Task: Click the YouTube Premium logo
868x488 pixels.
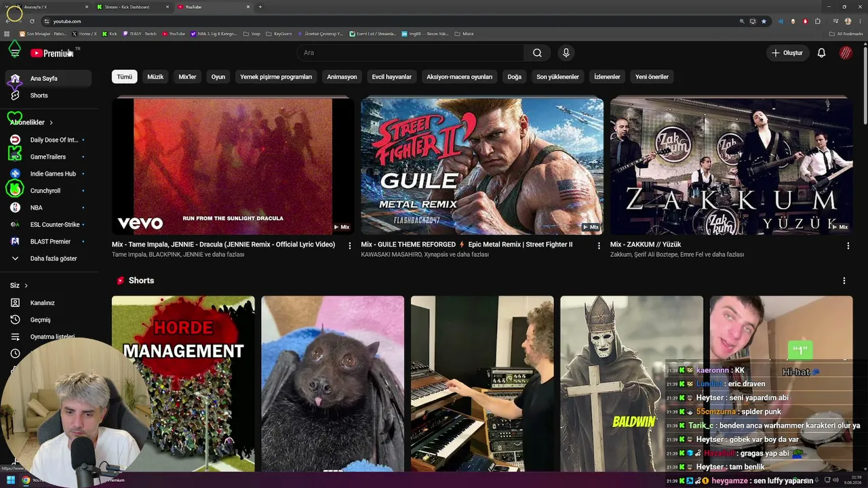Action: (x=52, y=53)
